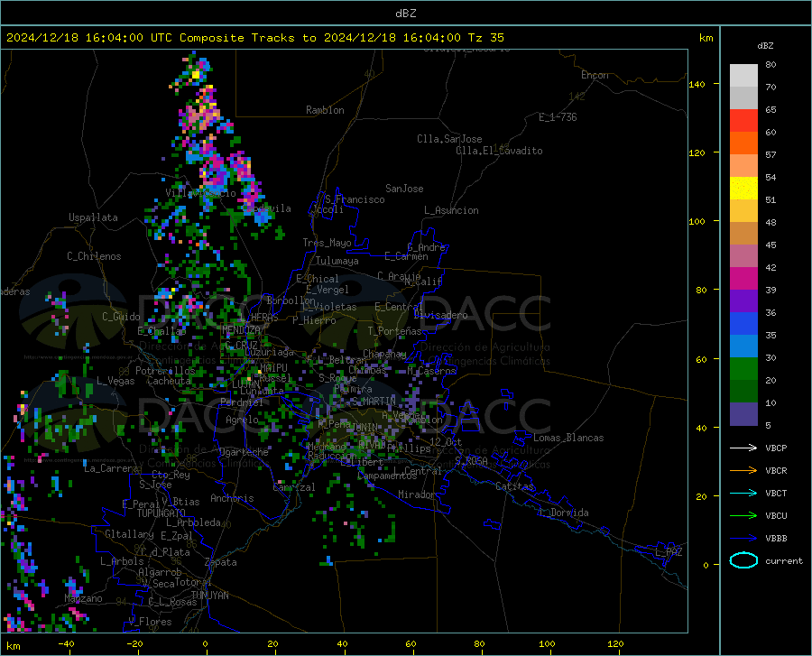Viewport: 812px width, 656px height.
Task: Click the 'S_Francisco' map label
Action: [355, 199]
